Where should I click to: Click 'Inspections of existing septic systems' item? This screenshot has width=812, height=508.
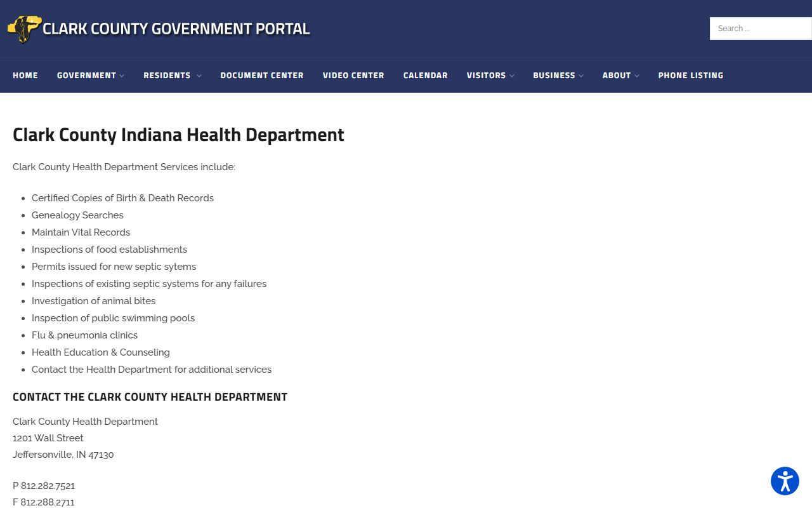click(x=149, y=284)
